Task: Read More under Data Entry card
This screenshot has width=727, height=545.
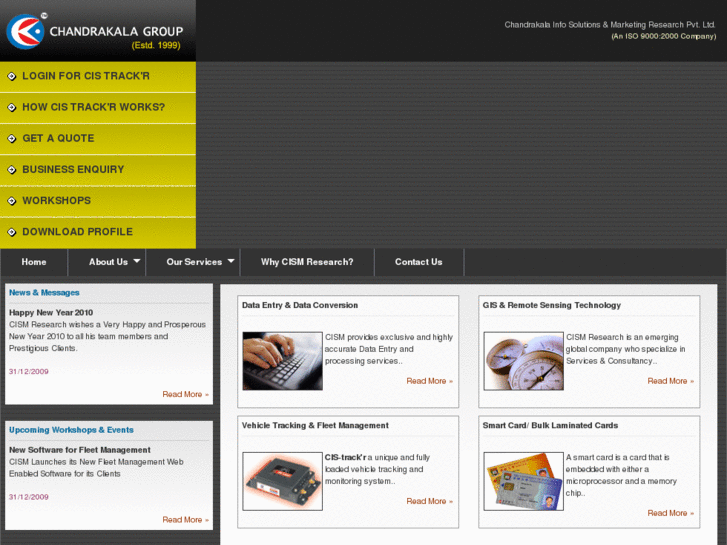Action: (x=429, y=381)
